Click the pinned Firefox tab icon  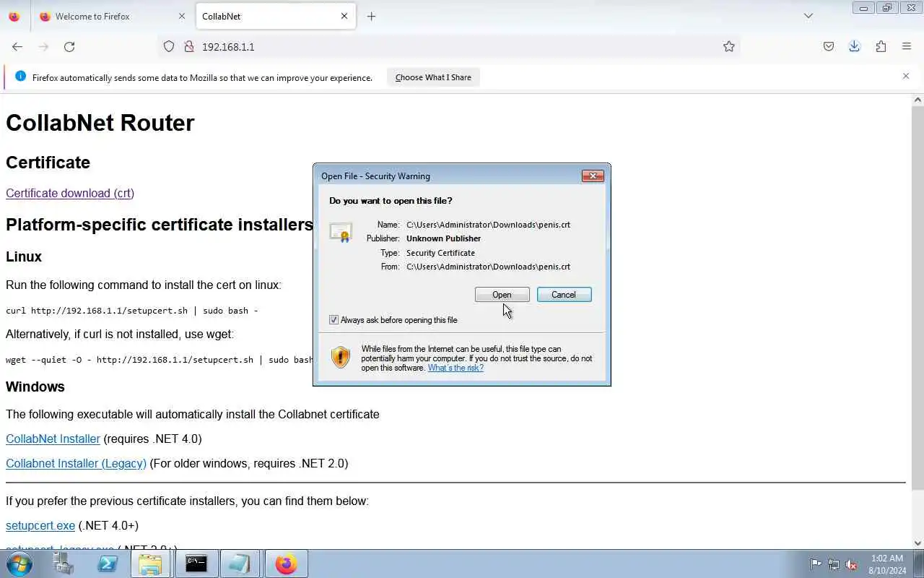pos(14,16)
